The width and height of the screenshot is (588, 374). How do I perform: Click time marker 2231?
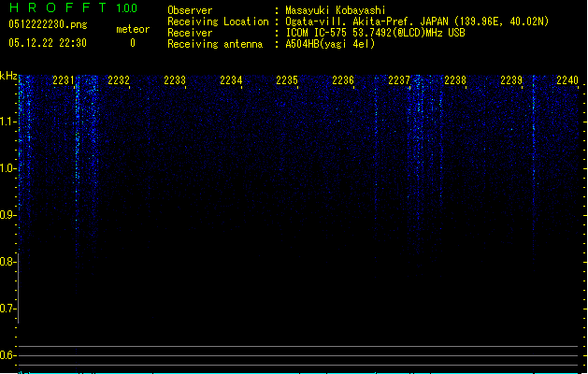[64, 80]
